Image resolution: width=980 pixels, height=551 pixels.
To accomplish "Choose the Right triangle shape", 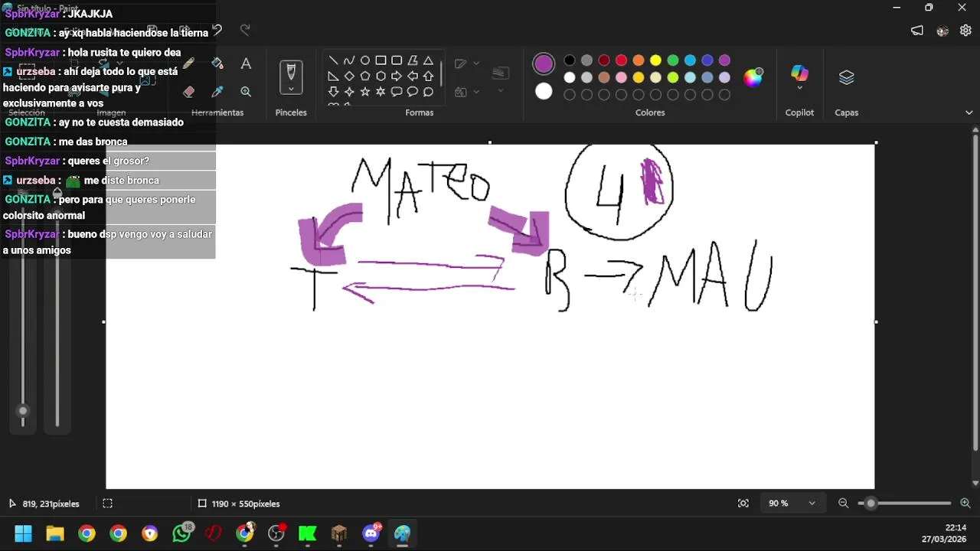I will (x=333, y=76).
